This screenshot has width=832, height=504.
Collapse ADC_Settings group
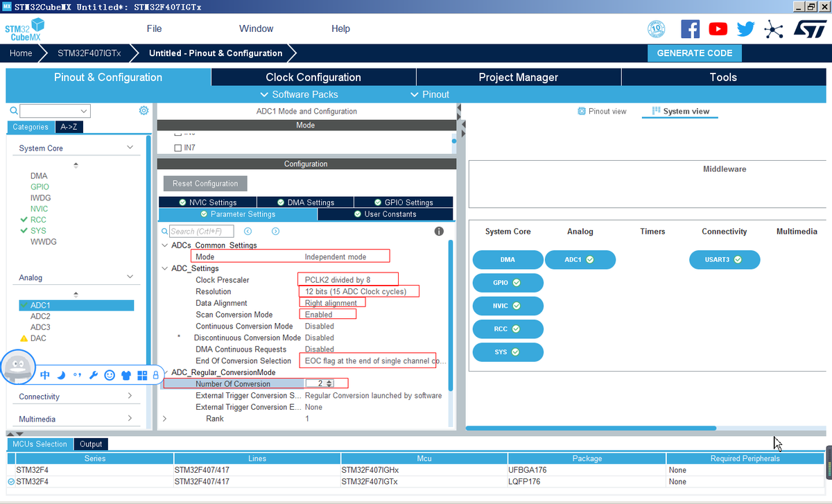tap(164, 268)
